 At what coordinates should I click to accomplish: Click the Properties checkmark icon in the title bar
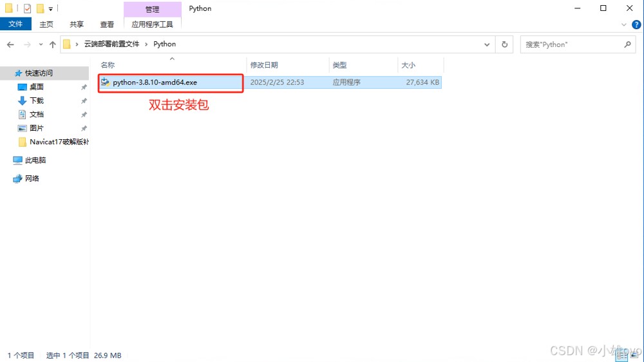pos(27,9)
